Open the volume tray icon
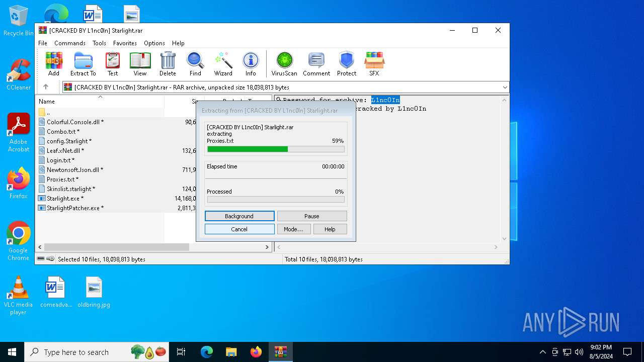 pos(579,352)
